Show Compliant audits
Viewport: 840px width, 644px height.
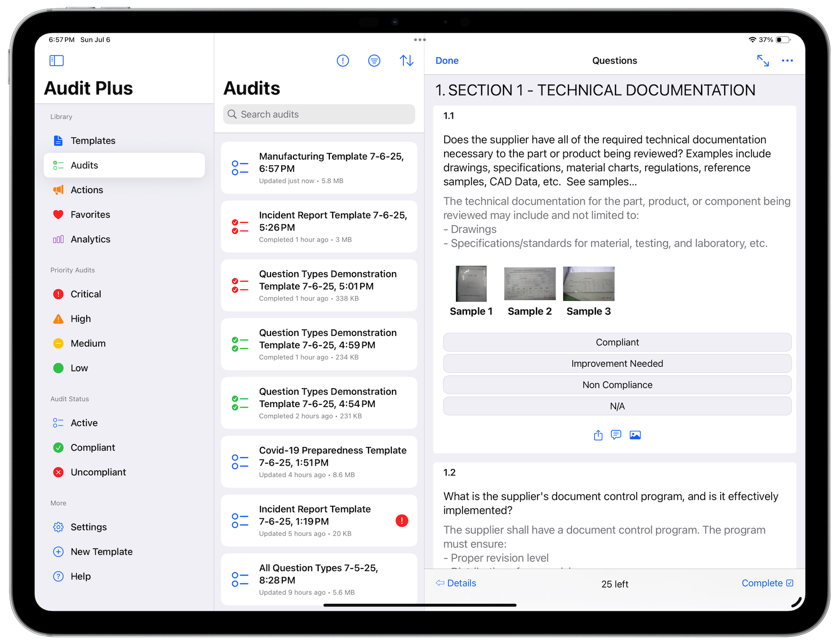pyautogui.click(x=124, y=447)
